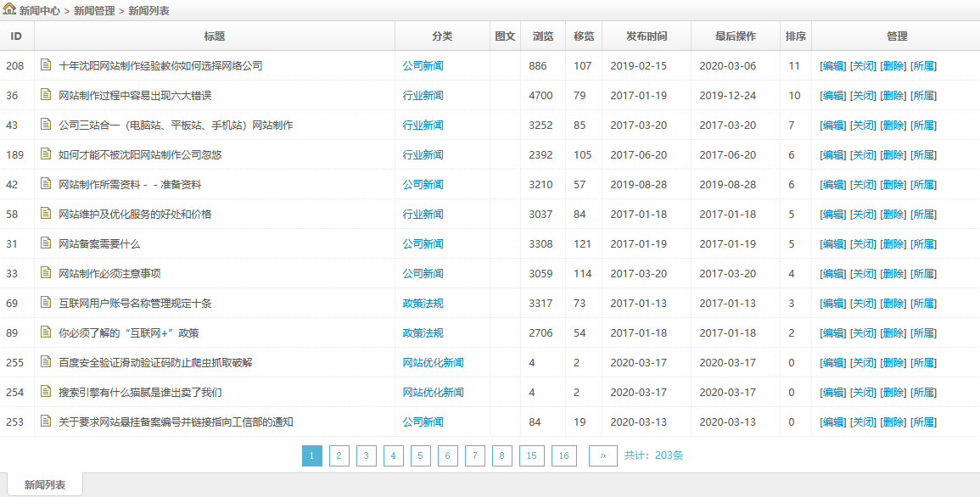Open 新闻管理 in the breadcrumb

pos(94,11)
